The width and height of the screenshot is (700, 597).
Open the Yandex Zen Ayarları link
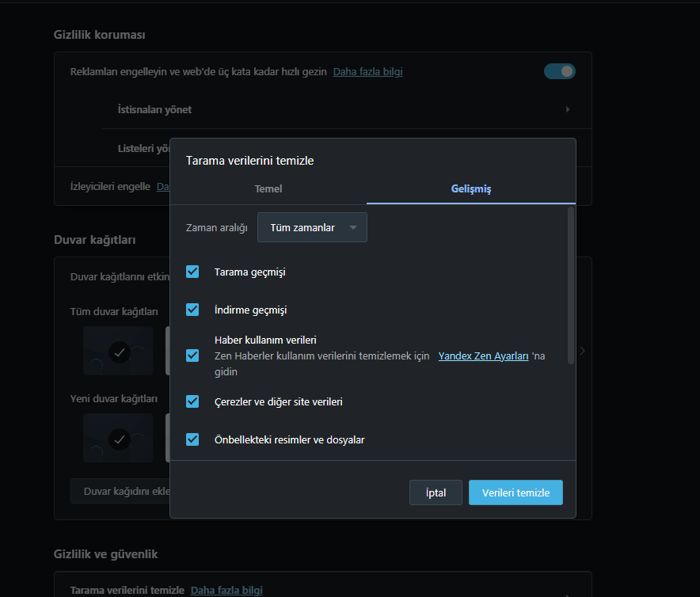pyautogui.click(x=483, y=356)
